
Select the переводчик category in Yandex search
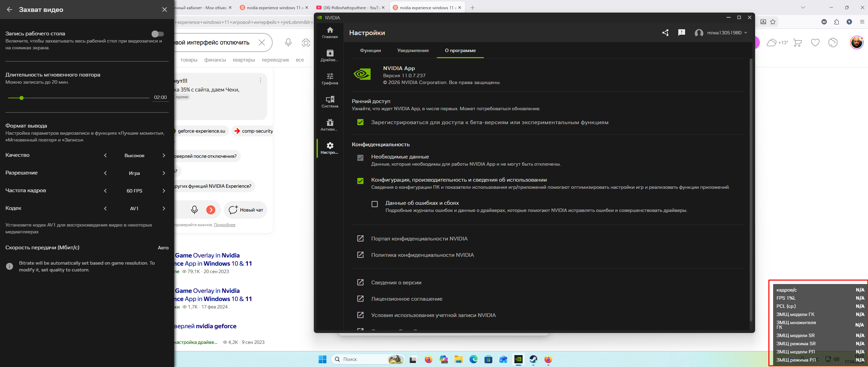click(275, 60)
